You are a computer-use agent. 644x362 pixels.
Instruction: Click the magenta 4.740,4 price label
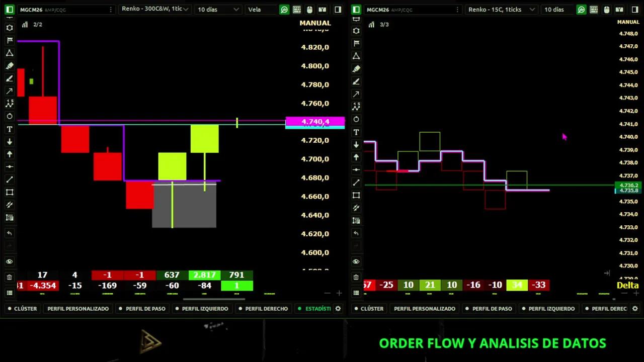coord(315,122)
